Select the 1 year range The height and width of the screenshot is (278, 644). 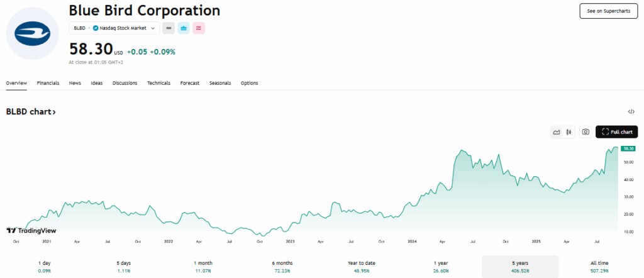click(441, 267)
